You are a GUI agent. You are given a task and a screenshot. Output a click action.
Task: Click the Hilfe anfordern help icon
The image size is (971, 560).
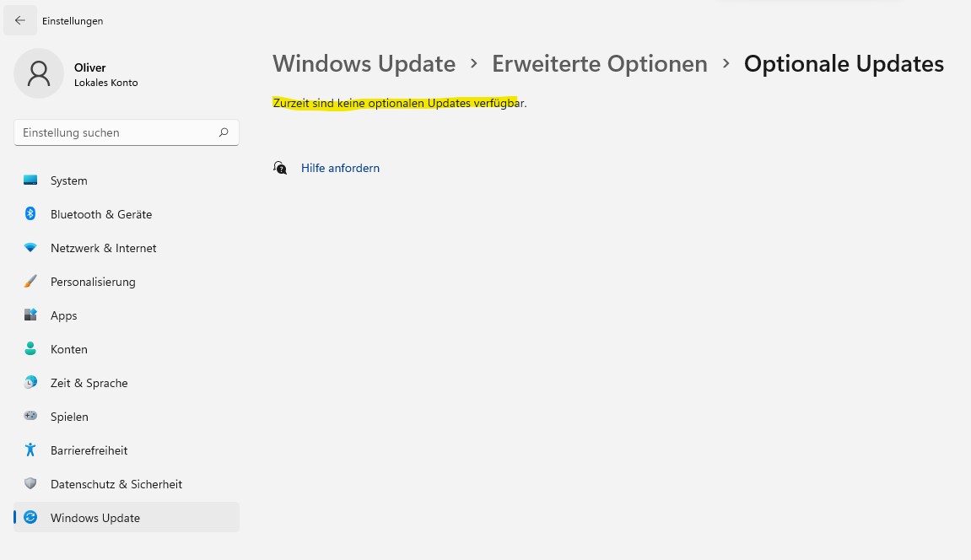coord(280,168)
